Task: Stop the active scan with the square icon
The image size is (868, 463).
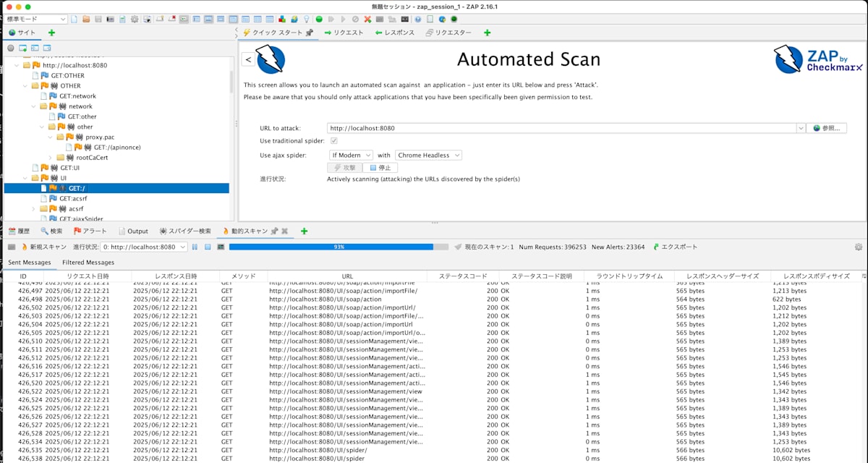Action: tap(208, 247)
